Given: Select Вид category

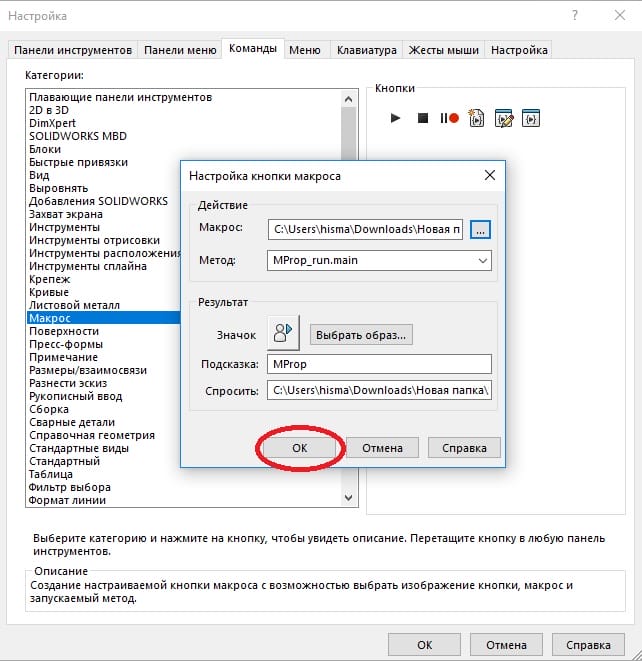Looking at the screenshot, I should [x=39, y=175].
